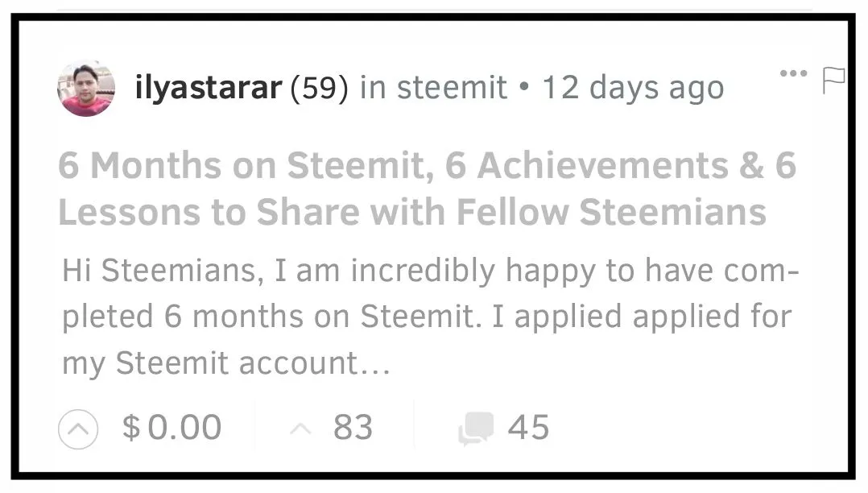The width and height of the screenshot is (868, 493).
Task: Click the 'my Steemit account…' excerpt line
Action: [226, 363]
